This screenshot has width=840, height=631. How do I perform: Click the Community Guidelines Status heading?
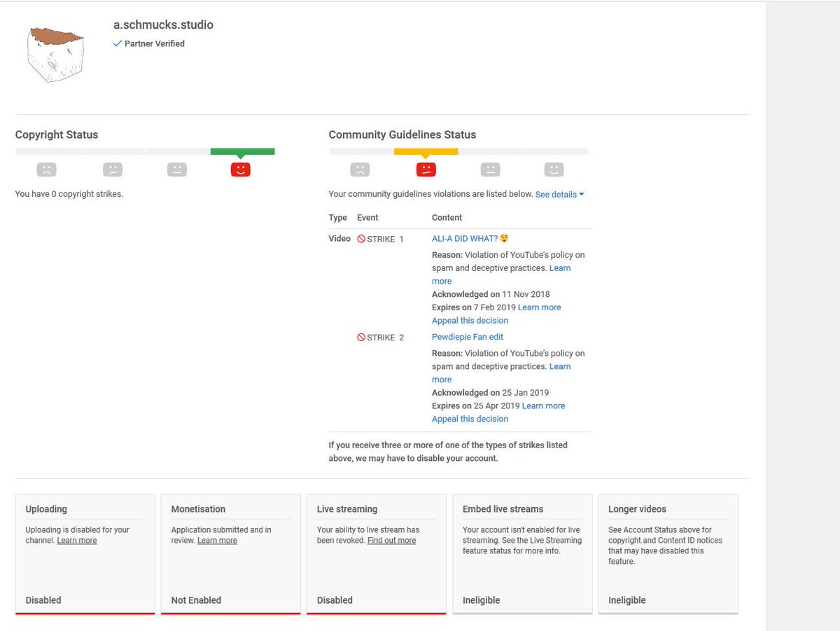[402, 134]
